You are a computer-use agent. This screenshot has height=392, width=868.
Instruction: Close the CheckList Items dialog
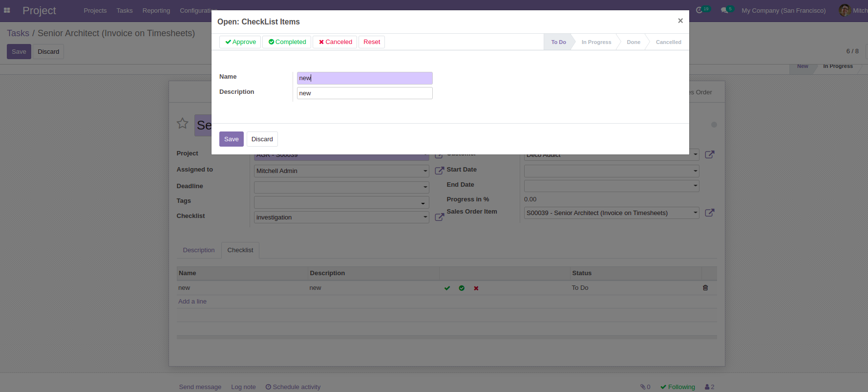tap(680, 21)
